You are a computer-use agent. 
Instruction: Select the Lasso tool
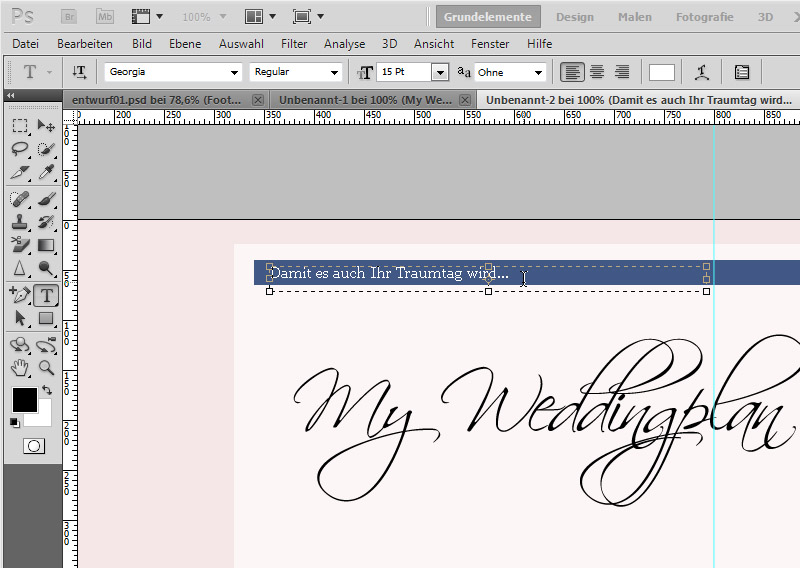[x=20, y=150]
